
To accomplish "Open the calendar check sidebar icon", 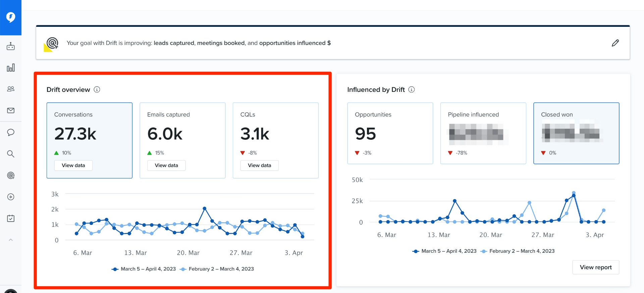I will click(x=11, y=218).
